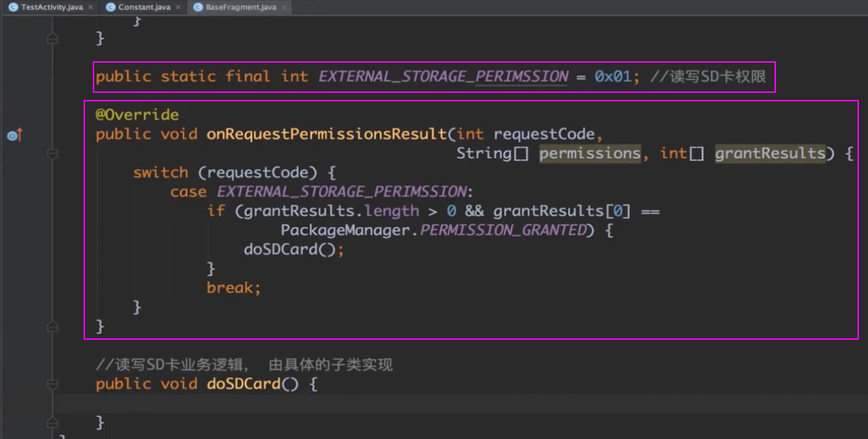
Task: Close the TestActivity.java tab
Action: coord(91,7)
